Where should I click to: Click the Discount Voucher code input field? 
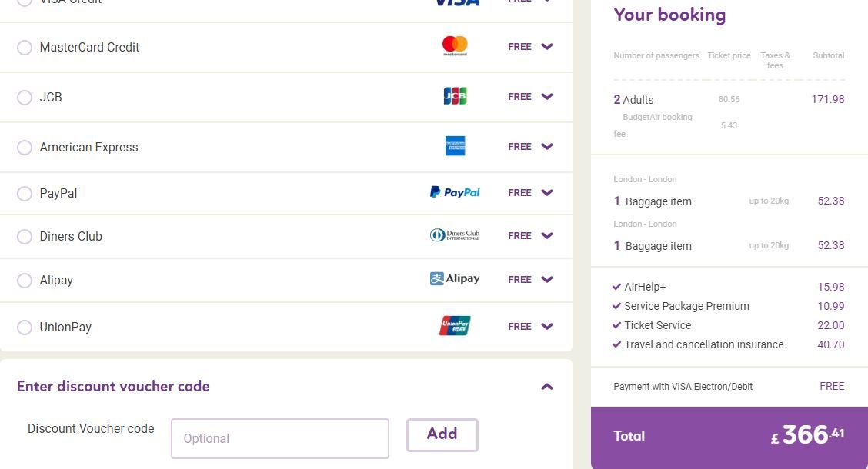point(280,438)
